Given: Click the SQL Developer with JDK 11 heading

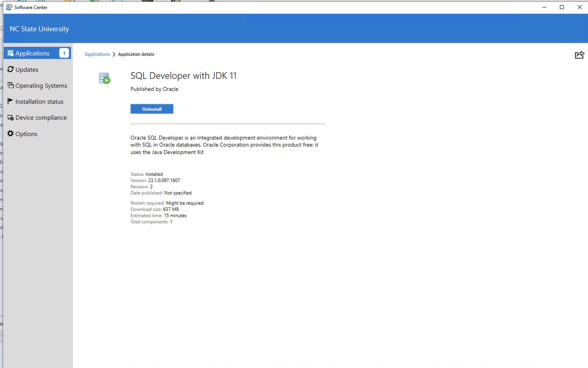Looking at the screenshot, I should pyautogui.click(x=183, y=76).
